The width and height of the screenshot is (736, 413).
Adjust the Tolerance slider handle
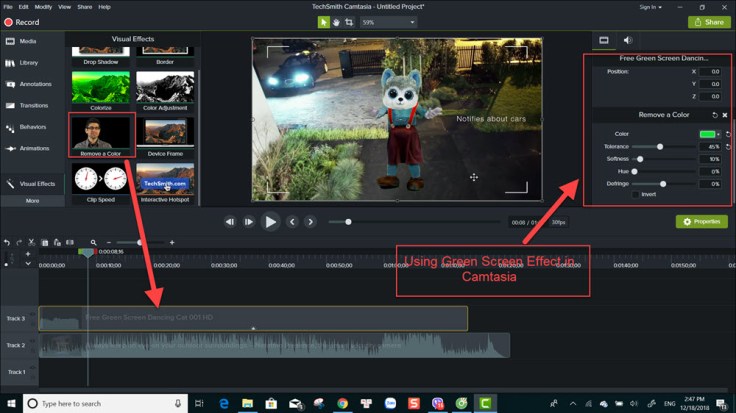pos(660,147)
